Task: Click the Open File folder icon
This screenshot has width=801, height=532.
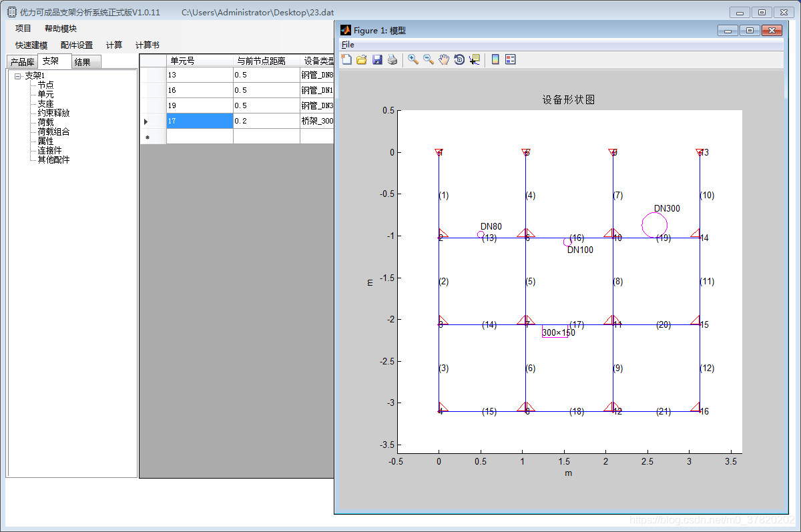Action: [362, 59]
